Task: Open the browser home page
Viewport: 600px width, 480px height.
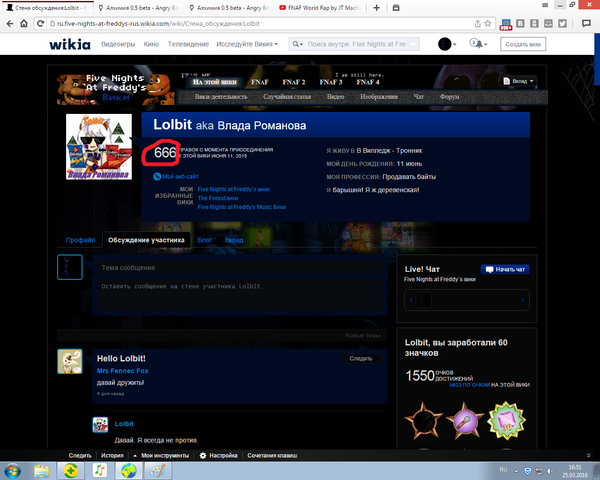Action: click(24, 24)
